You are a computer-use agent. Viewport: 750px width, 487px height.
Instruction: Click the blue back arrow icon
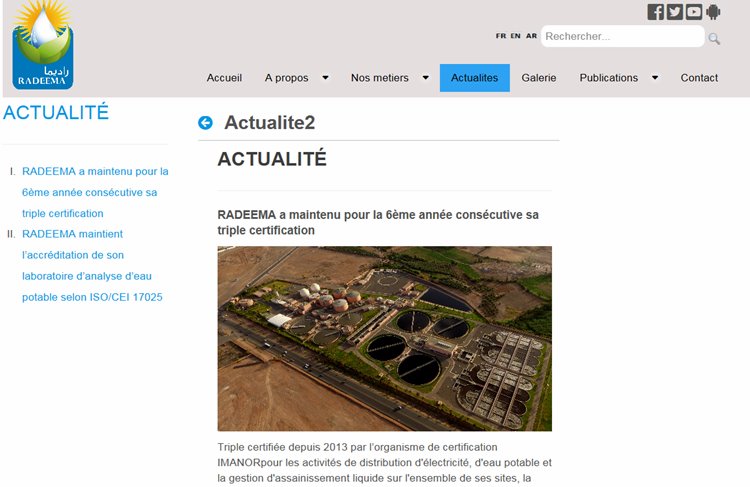tap(206, 123)
